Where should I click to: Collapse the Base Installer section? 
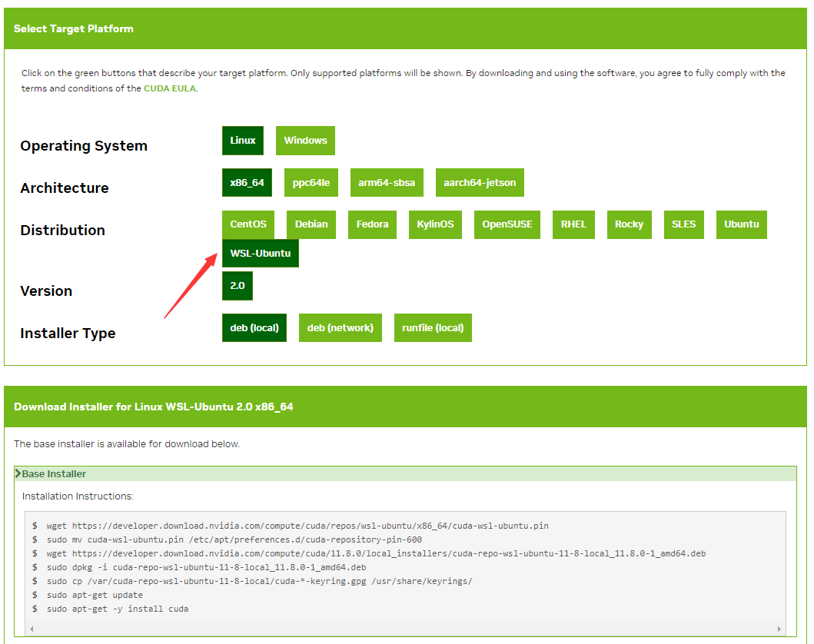click(54, 474)
